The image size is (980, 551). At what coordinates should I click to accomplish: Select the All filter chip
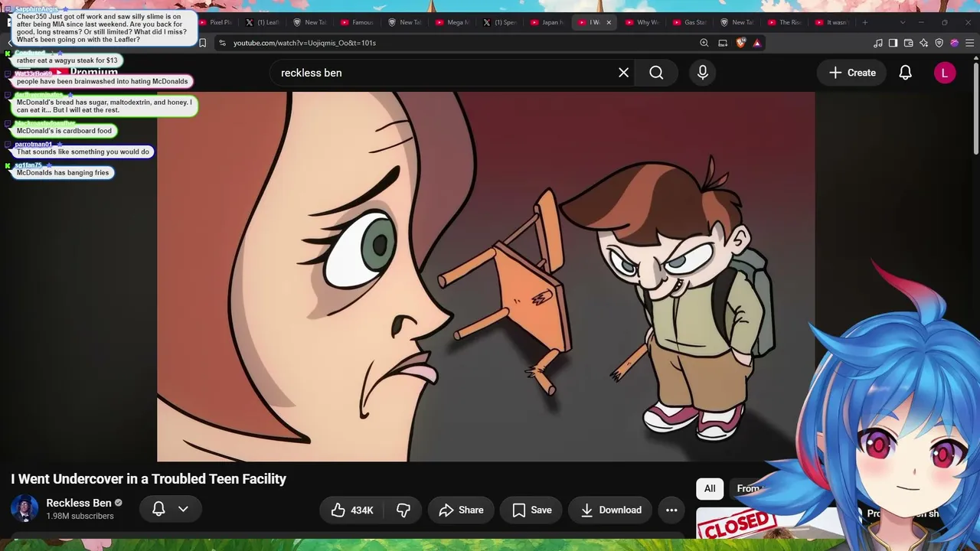pyautogui.click(x=710, y=488)
